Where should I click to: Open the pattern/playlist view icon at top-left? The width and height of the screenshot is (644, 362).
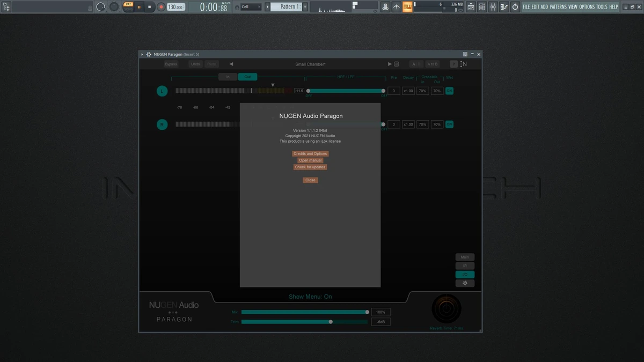coord(7,7)
